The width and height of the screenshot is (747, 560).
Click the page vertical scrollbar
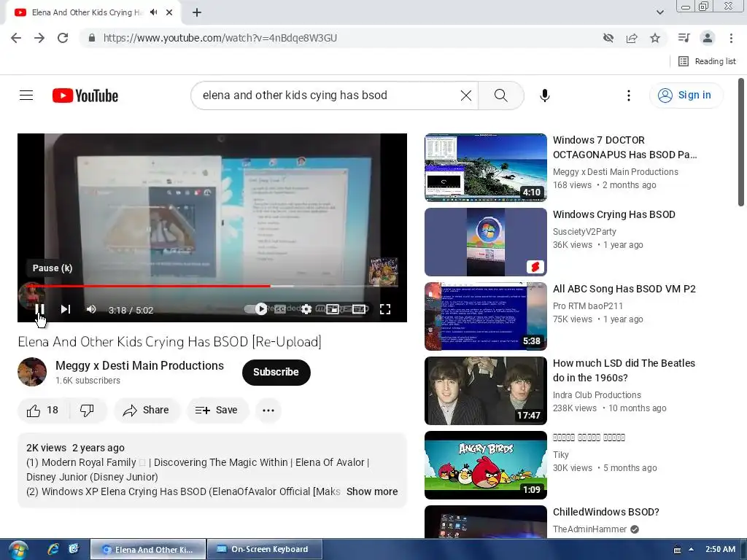741,143
